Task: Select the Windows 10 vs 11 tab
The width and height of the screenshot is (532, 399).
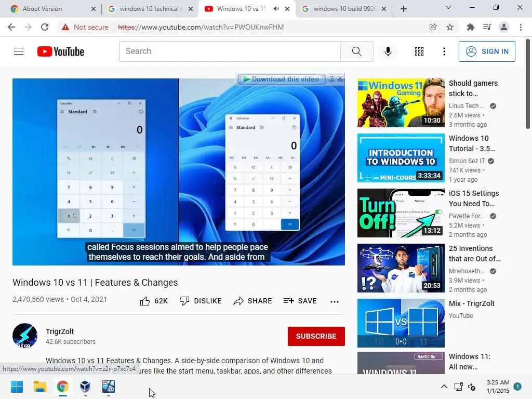Action: coord(241,9)
